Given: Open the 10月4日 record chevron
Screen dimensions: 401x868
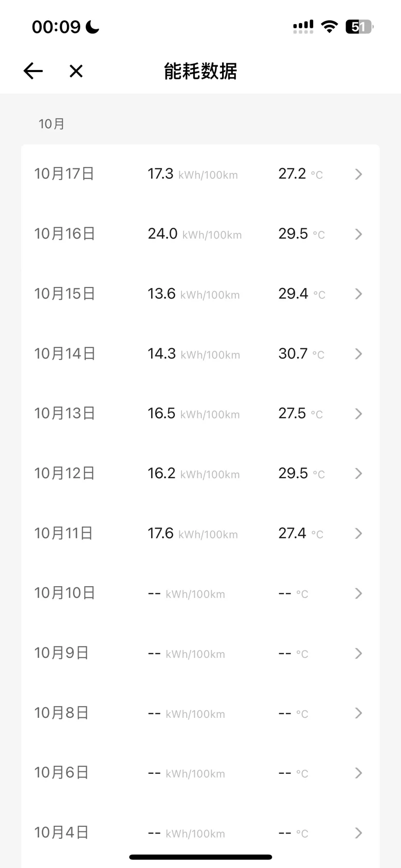Looking at the screenshot, I should [359, 833].
